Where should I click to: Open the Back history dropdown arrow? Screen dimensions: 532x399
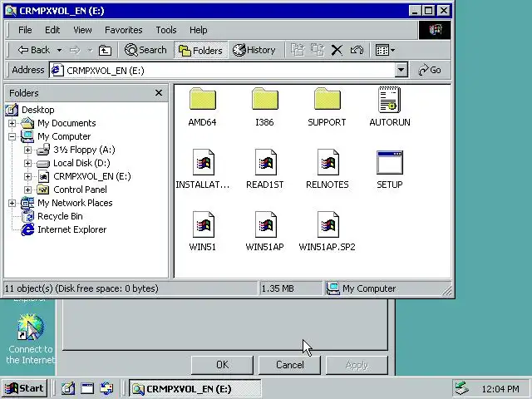59,50
